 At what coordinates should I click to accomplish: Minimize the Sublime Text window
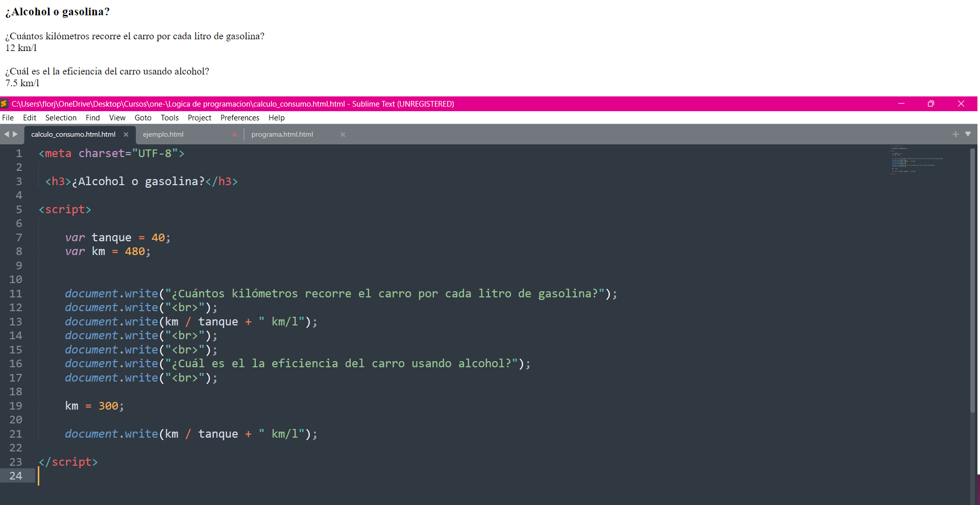pyautogui.click(x=901, y=104)
